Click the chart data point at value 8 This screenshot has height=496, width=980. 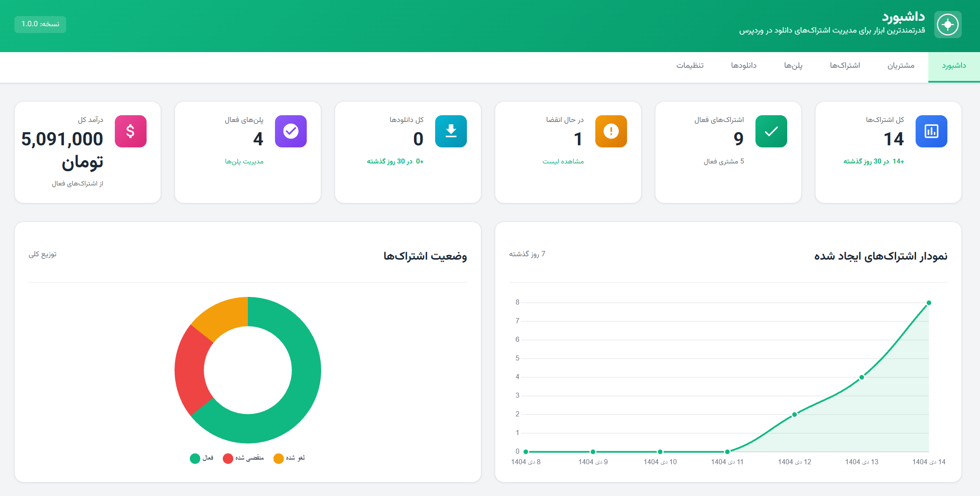pyautogui.click(x=929, y=303)
